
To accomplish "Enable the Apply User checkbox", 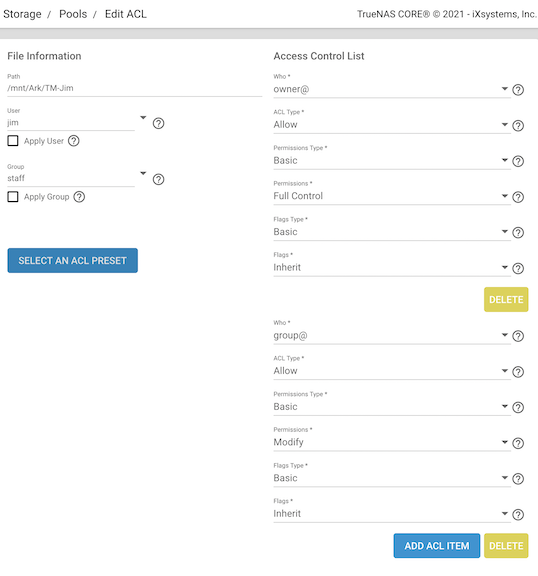I will pyautogui.click(x=13, y=141).
